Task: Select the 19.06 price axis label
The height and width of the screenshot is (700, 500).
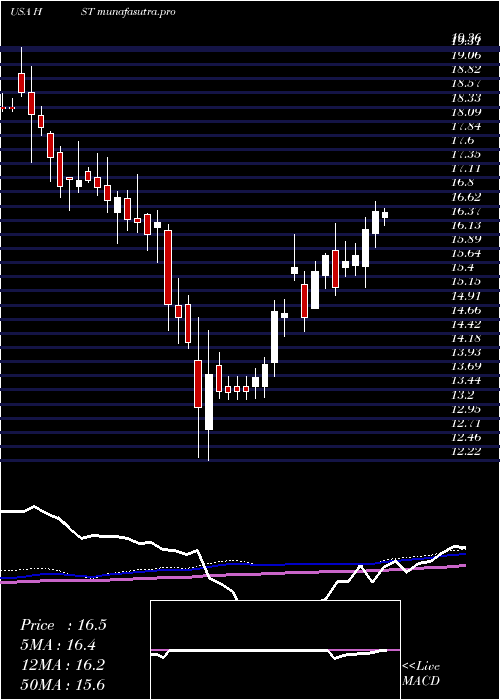Action: [x=466, y=55]
